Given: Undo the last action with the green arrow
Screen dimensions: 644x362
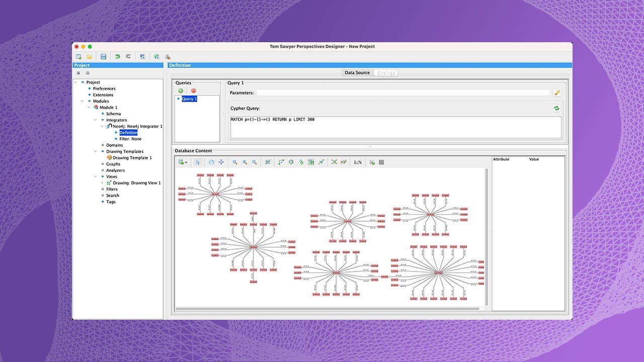Looking at the screenshot, I should coord(117,56).
